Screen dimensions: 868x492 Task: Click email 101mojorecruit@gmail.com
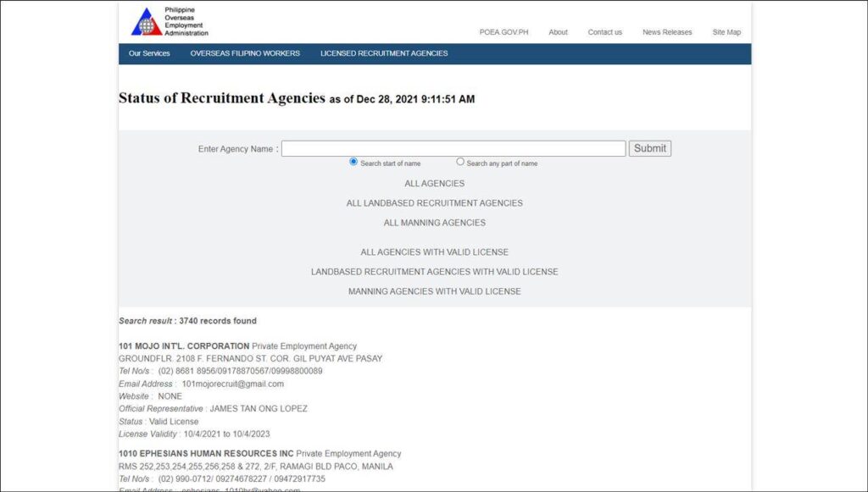pos(232,384)
